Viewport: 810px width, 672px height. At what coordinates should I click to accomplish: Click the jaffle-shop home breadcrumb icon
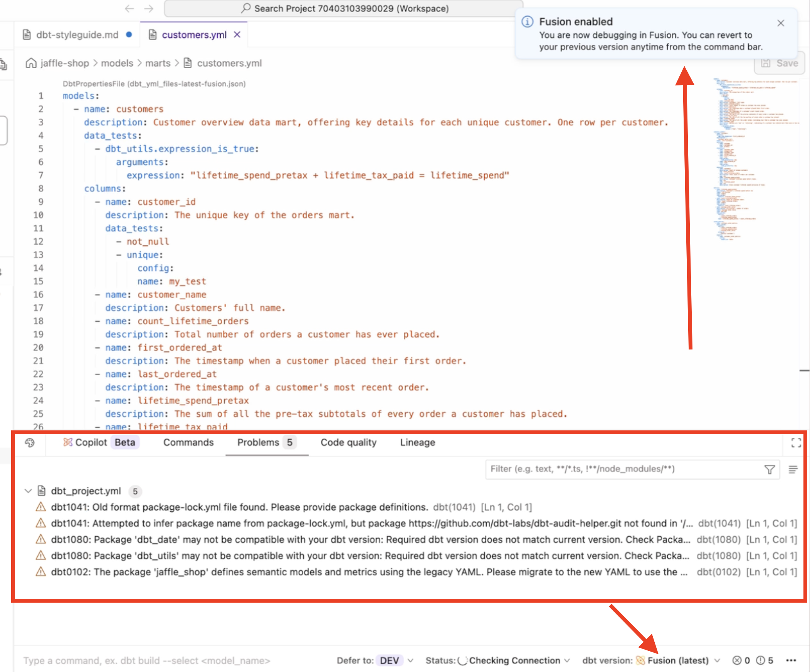point(30,63)
